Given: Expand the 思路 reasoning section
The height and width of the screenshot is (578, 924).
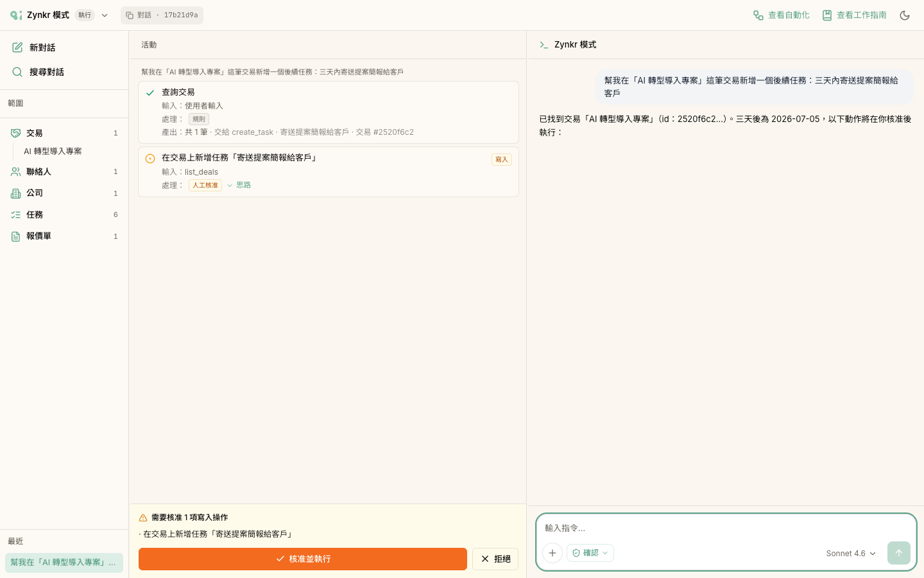Looking at the screenshot, I should [239, 185].
